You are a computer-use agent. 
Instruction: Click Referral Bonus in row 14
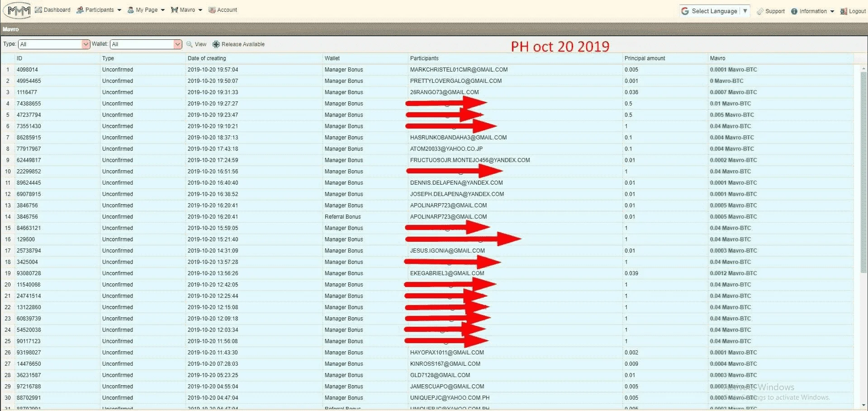[342, 217]
